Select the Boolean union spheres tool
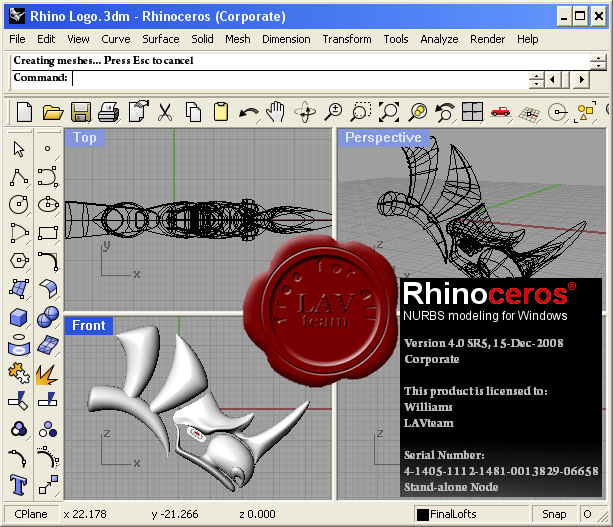The width and height of the screenshot is (613, 527). tap(48, 317)
